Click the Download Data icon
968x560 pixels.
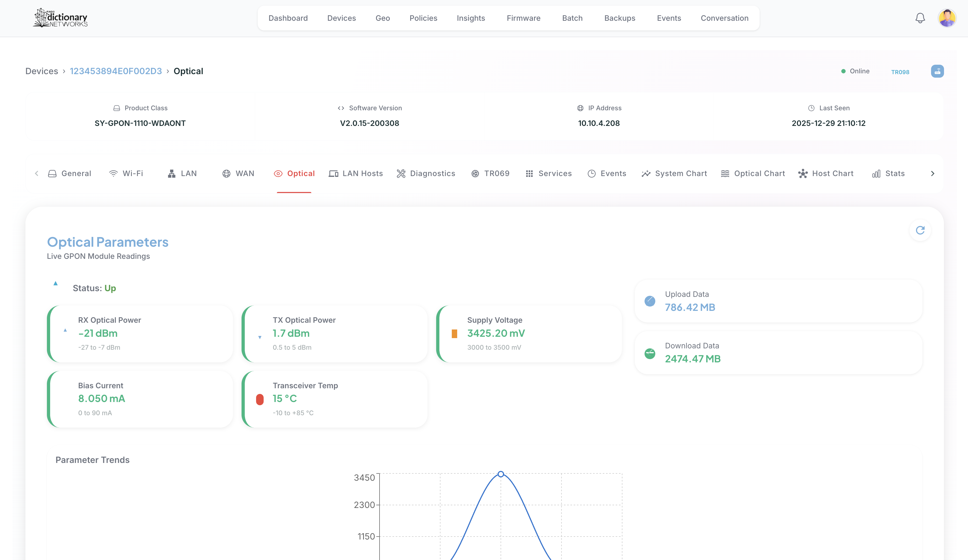650,353
